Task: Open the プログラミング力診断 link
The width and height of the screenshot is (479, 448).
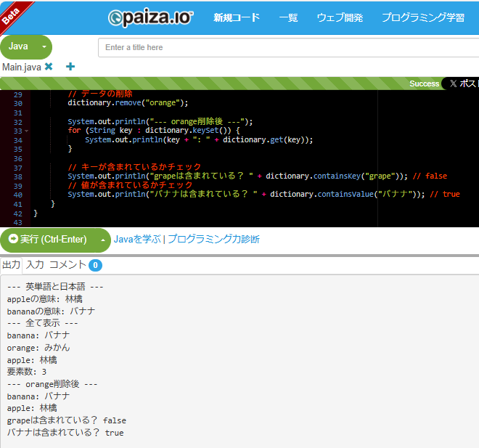Action: point(213,239)
